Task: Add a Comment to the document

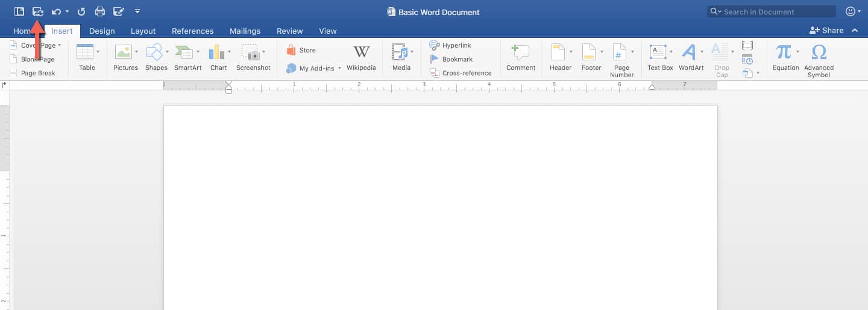Action: [520, 58]
